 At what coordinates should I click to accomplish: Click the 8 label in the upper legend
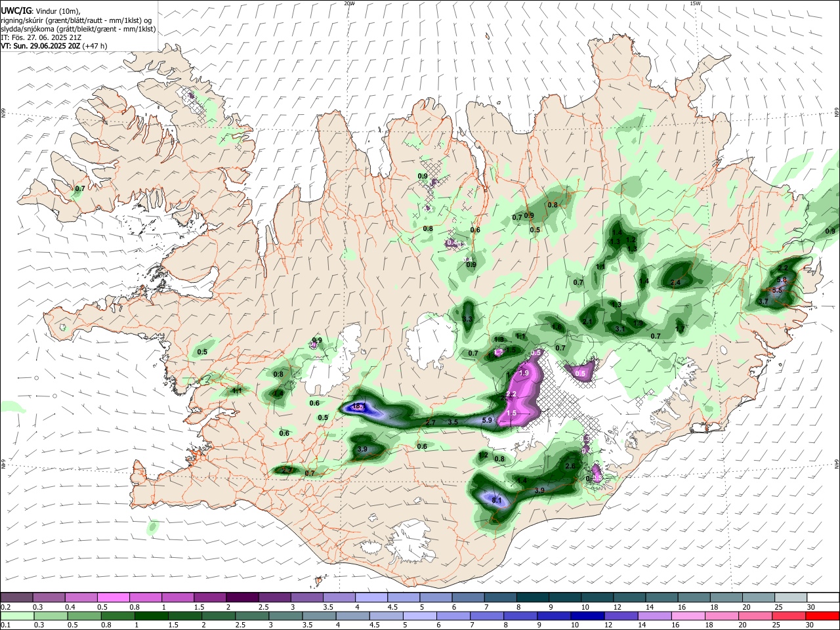pos(517,607)
